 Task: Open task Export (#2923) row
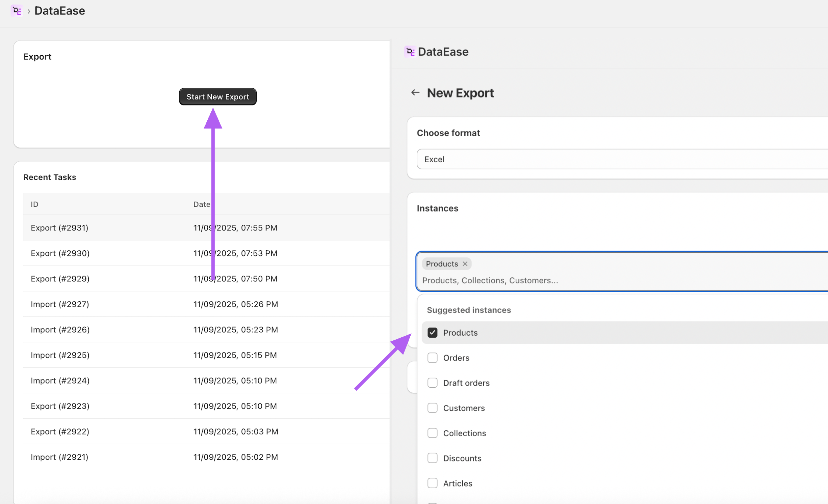(60, 406)
